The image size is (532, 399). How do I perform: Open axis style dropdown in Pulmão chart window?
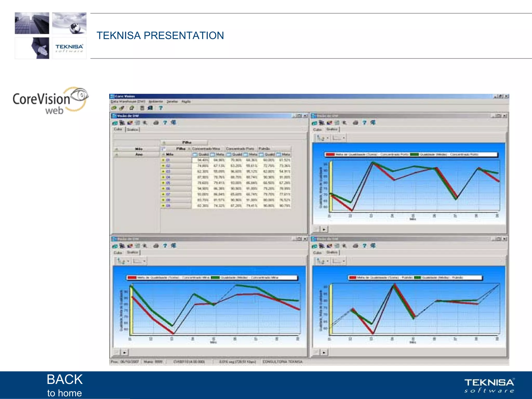tap(344, 261)
